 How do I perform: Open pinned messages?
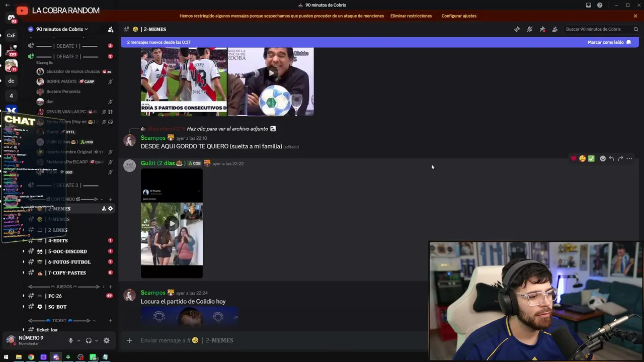pyautogui.click(x=542, y=29)
